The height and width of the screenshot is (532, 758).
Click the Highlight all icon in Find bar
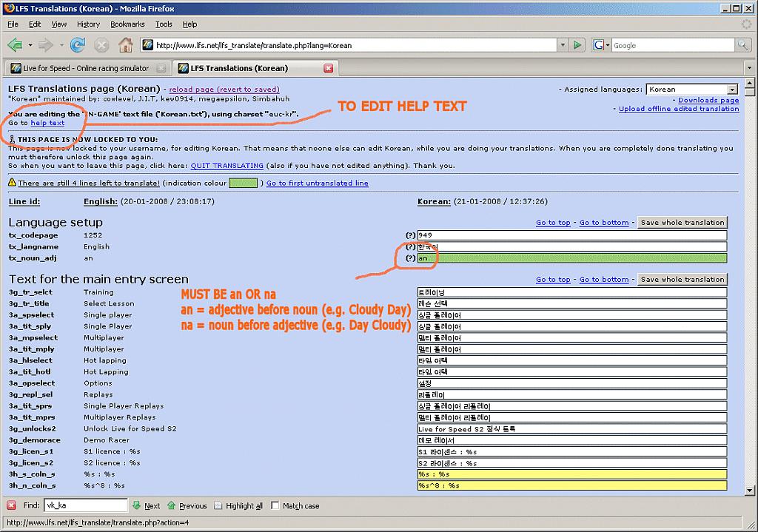[x=218, y=505]
